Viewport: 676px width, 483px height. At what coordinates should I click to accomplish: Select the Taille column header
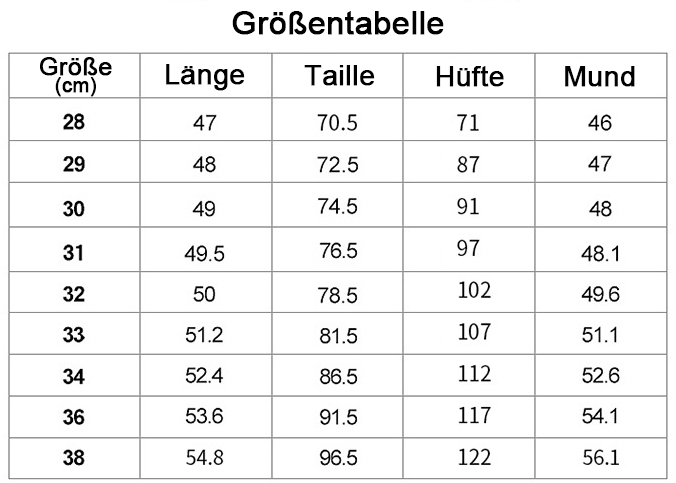pyautogui.click(x=339, y=76)
